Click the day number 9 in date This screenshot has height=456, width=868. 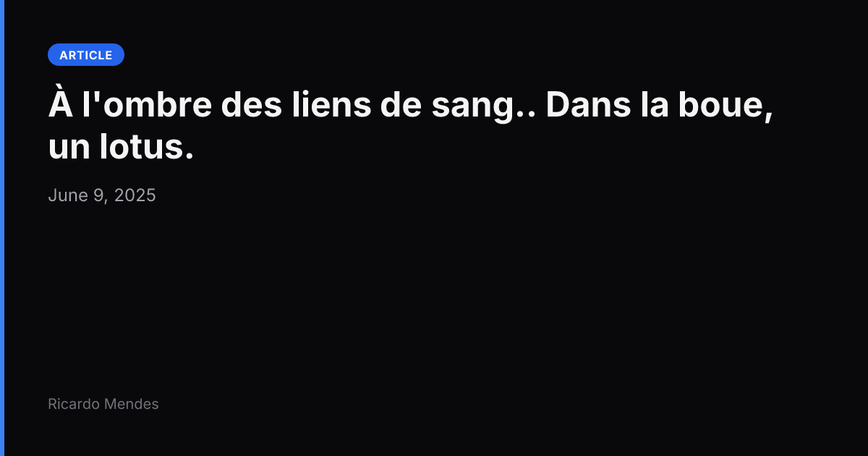[x=98, y=195]
